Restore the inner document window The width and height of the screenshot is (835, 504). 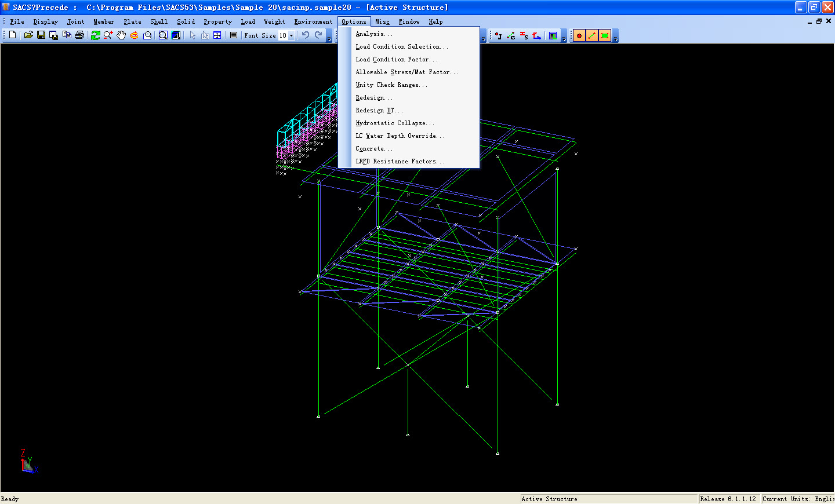click(x=819, y=21)
